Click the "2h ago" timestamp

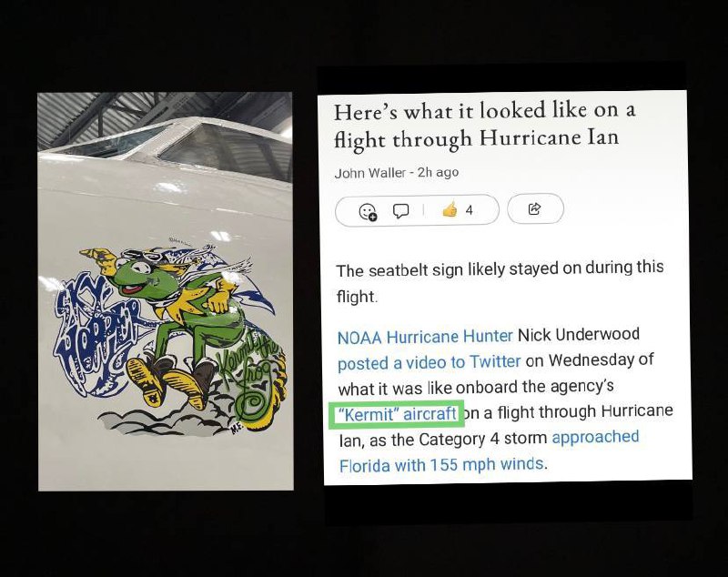point(438,172)
